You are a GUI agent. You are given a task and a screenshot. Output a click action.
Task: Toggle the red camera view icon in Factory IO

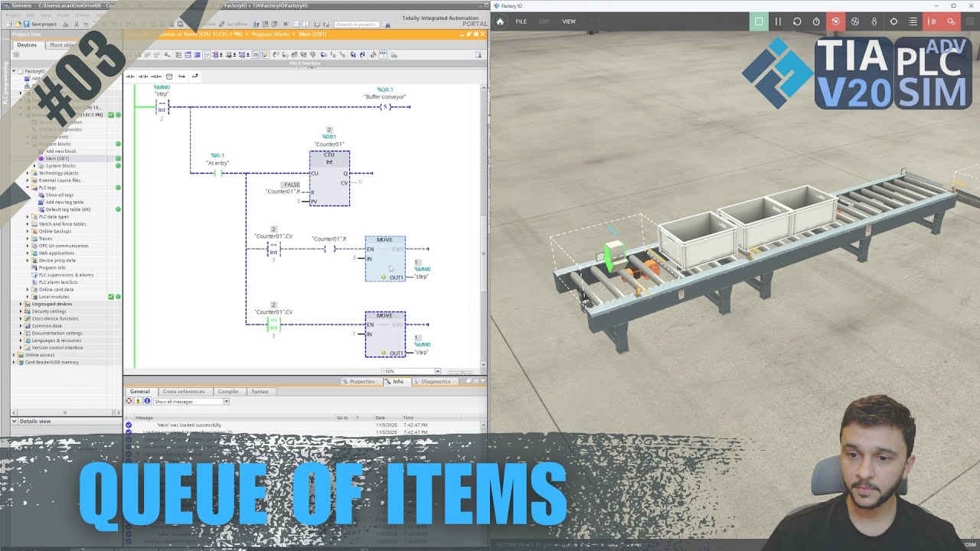[x=835, y=21]
